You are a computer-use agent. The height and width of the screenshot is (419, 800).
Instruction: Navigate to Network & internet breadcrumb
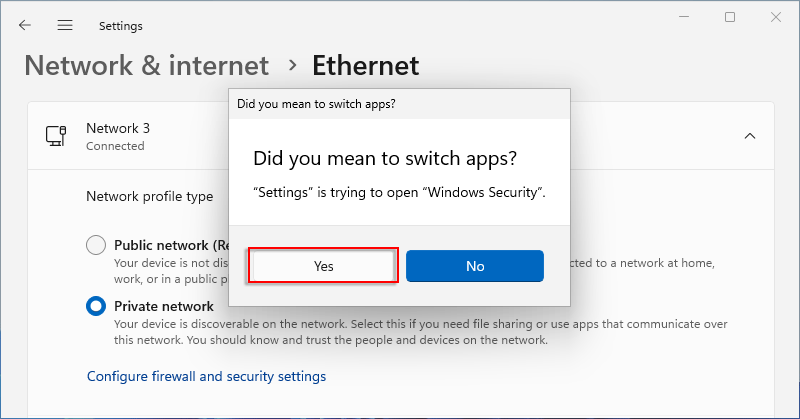[x=147, y=65]
